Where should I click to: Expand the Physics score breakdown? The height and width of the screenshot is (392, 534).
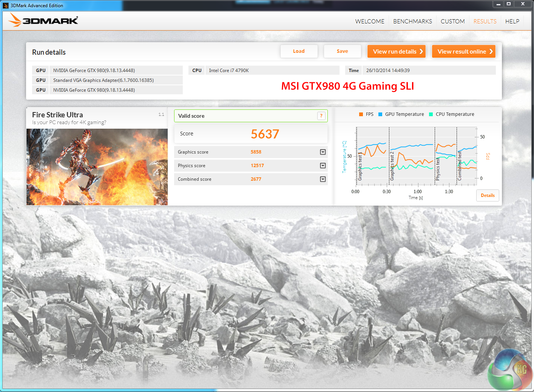pyautogui.click(x=323, y=166)
